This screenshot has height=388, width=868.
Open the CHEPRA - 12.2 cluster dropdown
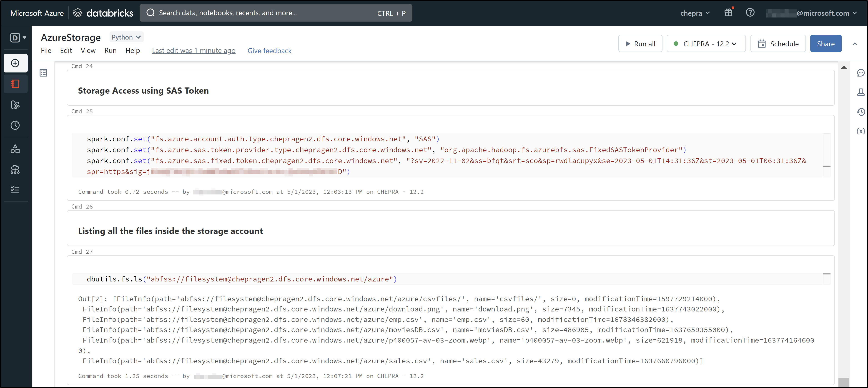pos(706,44)
